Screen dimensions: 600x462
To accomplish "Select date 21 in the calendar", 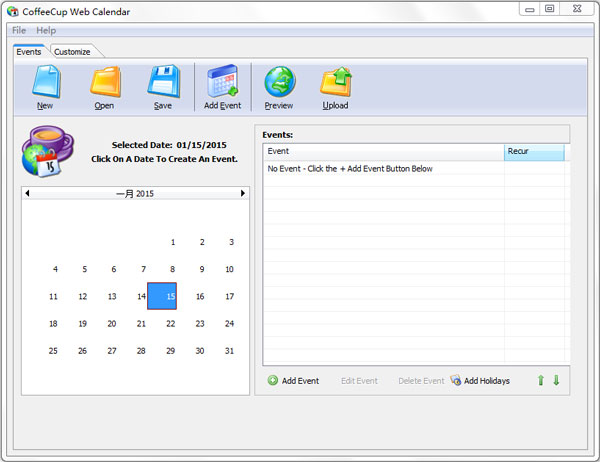I will [x=141, y=323].
